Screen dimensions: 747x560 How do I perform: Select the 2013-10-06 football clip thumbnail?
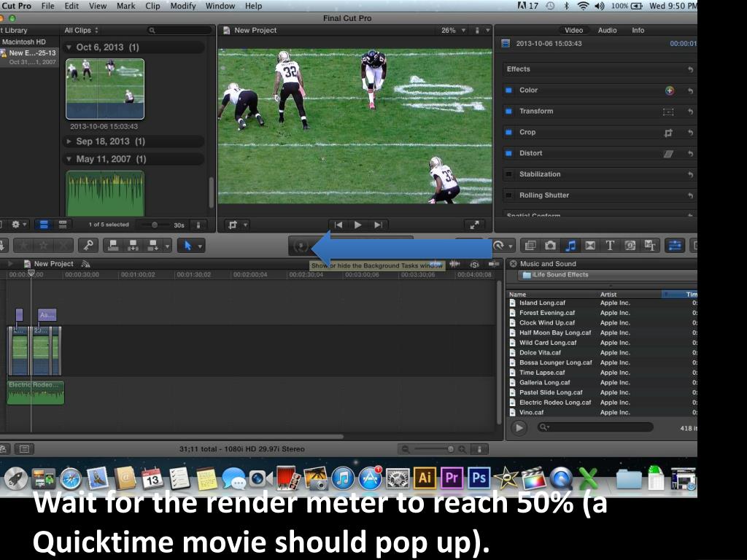pyautogui.click(x=105, y=88)
